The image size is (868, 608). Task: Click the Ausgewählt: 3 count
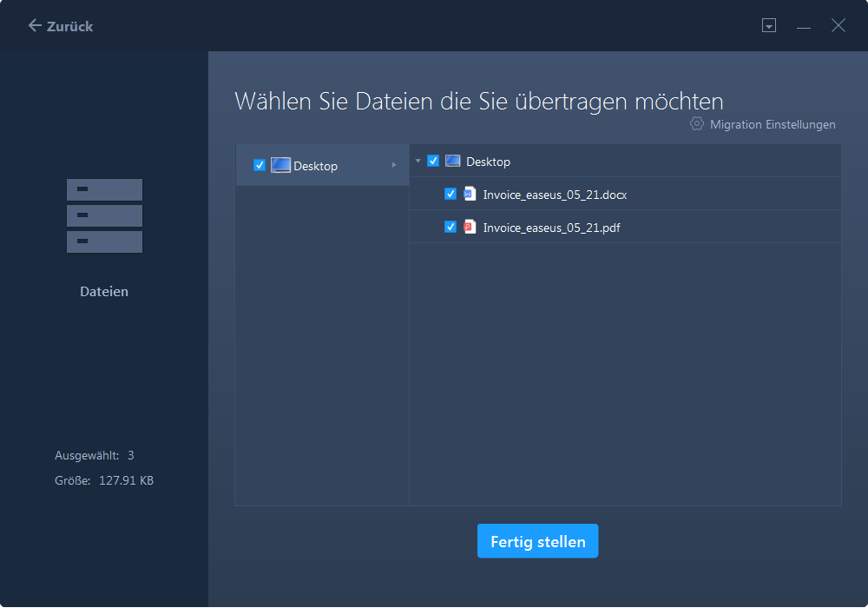click(x=94, y=455)
